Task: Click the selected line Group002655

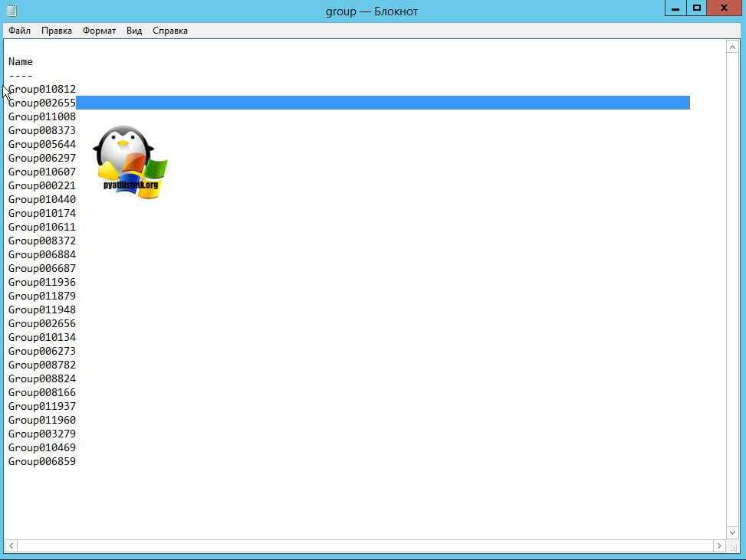Action: [42, 103]
